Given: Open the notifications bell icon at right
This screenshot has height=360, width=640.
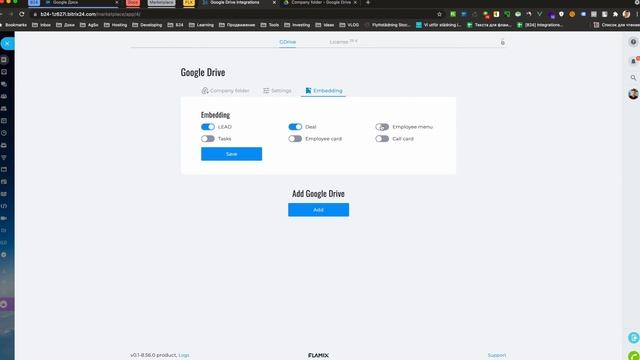Looking at the screenshot, I should 633,61.
